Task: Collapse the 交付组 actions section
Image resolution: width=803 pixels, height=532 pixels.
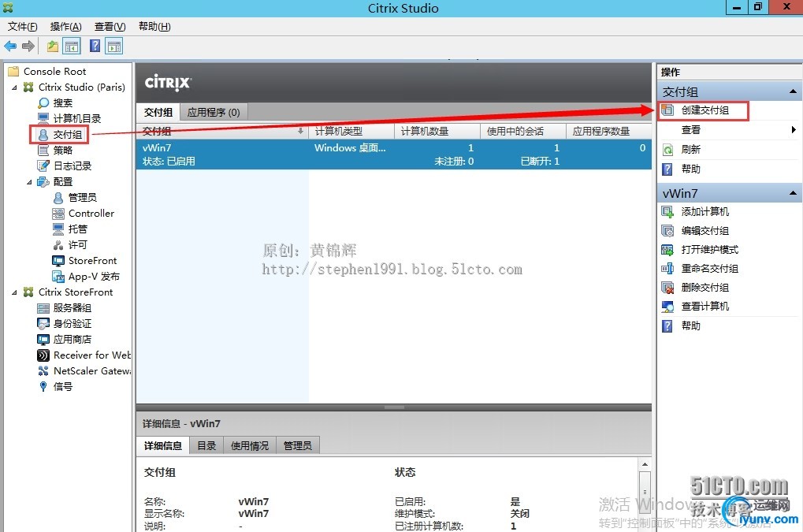Action: pos(793,91)
